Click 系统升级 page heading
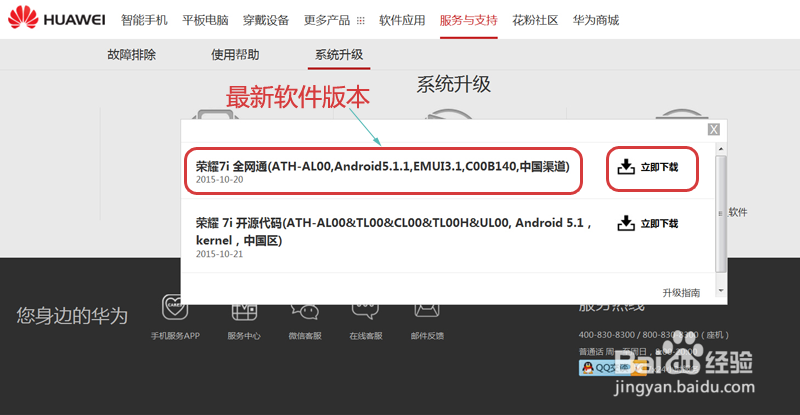Screen dimensions: 800x415 pyautogui.click(x=454, y=84)
